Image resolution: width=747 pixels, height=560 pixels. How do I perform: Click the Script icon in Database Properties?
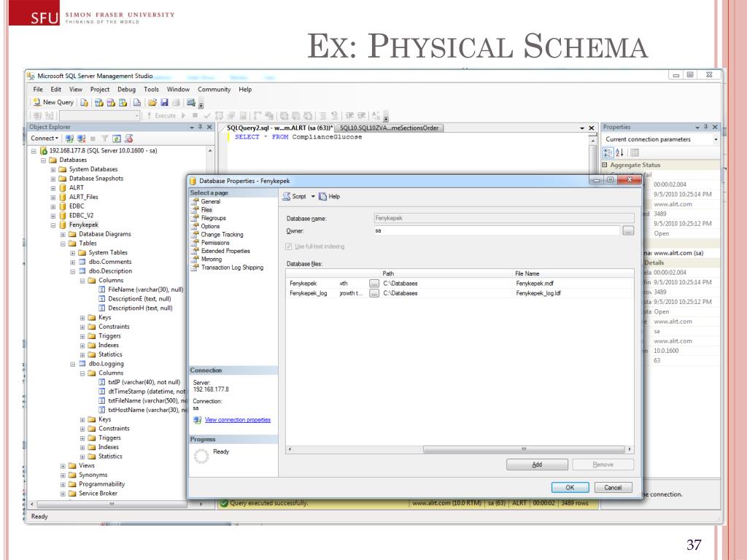tap(286, 197)
